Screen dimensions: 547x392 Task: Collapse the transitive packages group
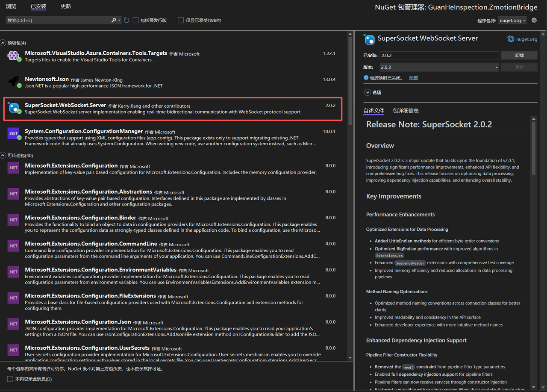coord(3,155)
